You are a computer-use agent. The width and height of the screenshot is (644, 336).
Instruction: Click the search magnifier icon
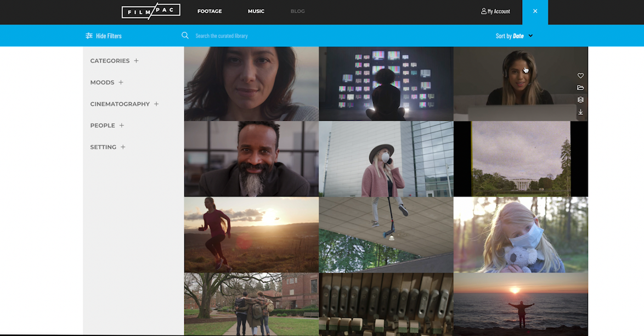point(185,35)
